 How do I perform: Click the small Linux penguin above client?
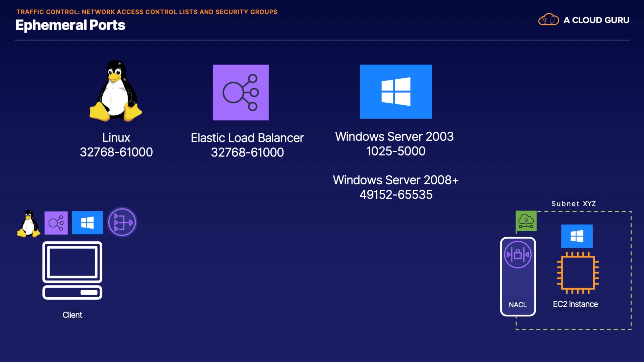click(x=29, y=224)
